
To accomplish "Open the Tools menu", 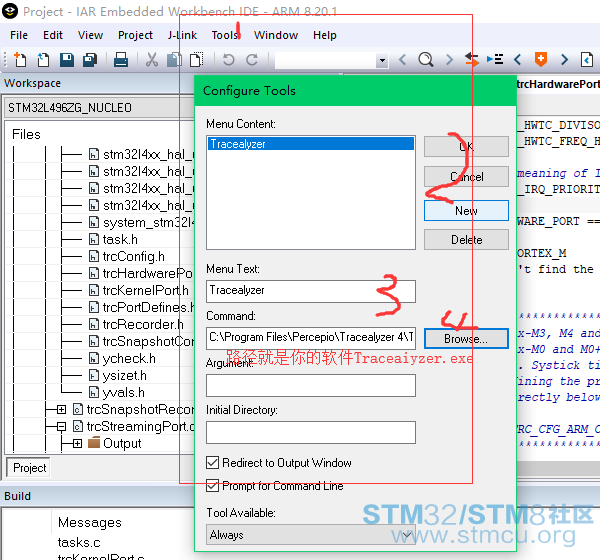I will (x=225, y=35).
